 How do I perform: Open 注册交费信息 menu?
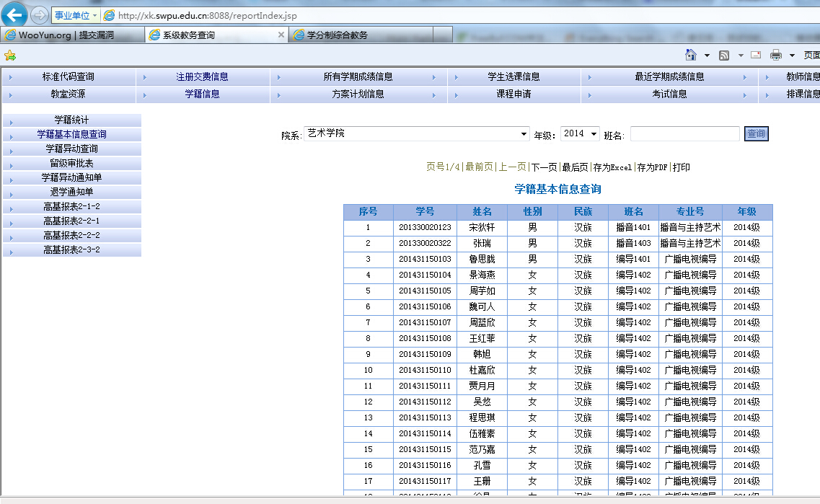click(x=203, y=77)
